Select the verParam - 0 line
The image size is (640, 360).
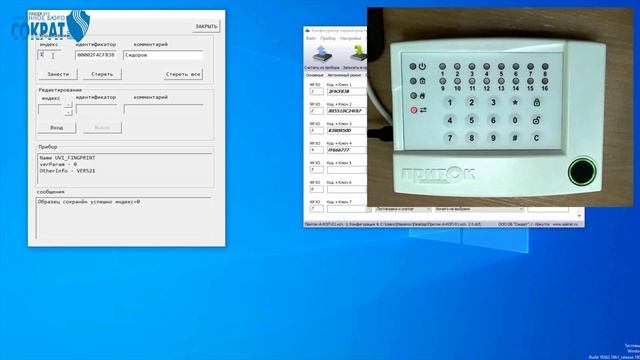coord(58,164)
